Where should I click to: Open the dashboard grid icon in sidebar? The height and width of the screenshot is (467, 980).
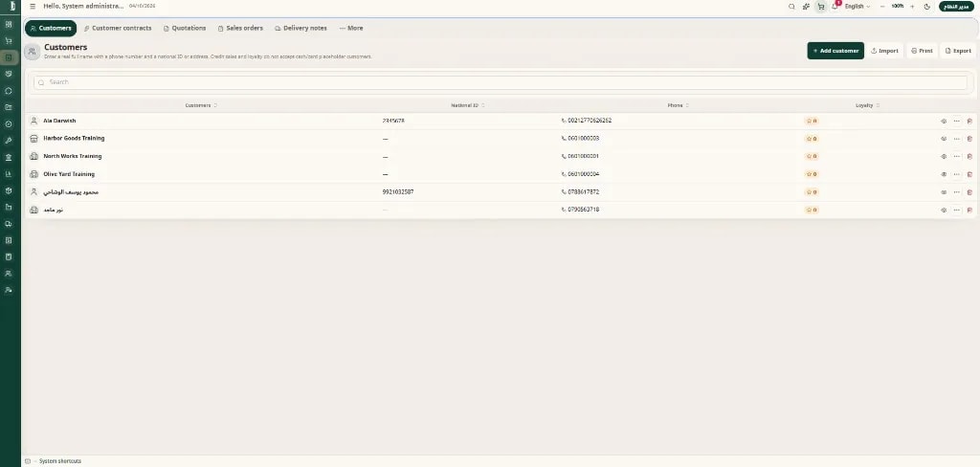(8, 24)
